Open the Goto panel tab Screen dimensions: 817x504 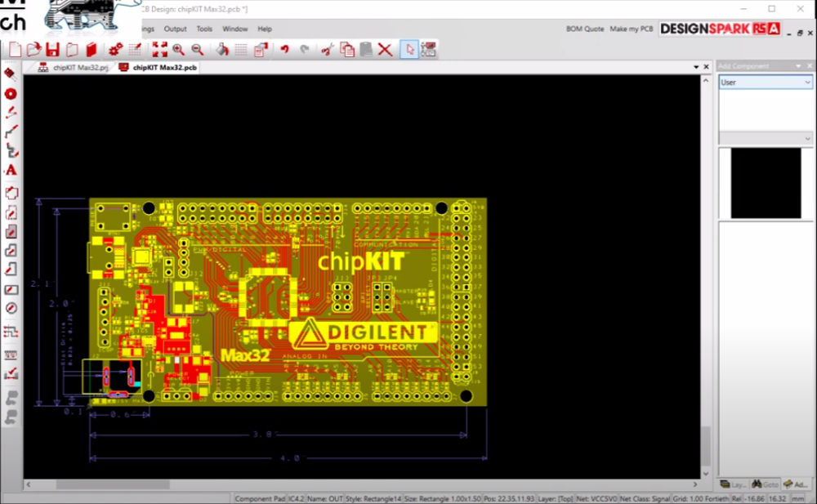(x=765, y=484)
